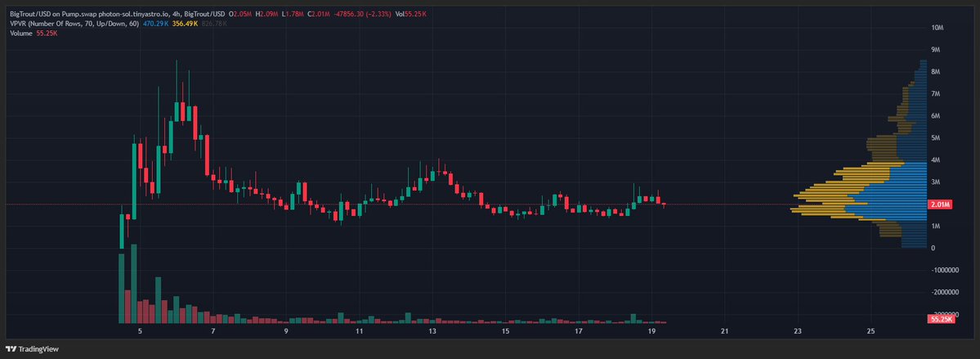
Task: Click the BigTrout/USD chart title legend
Action: [x=117, y=13]
